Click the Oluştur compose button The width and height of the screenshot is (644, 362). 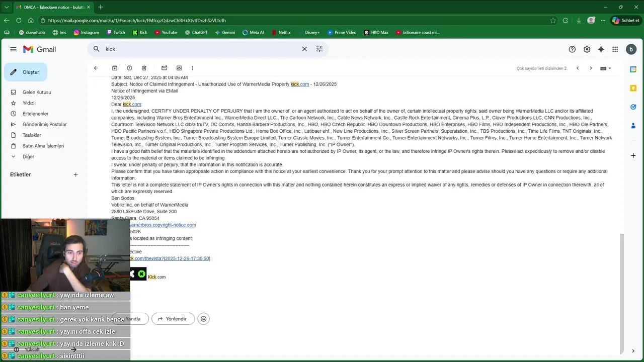[26, 72]
